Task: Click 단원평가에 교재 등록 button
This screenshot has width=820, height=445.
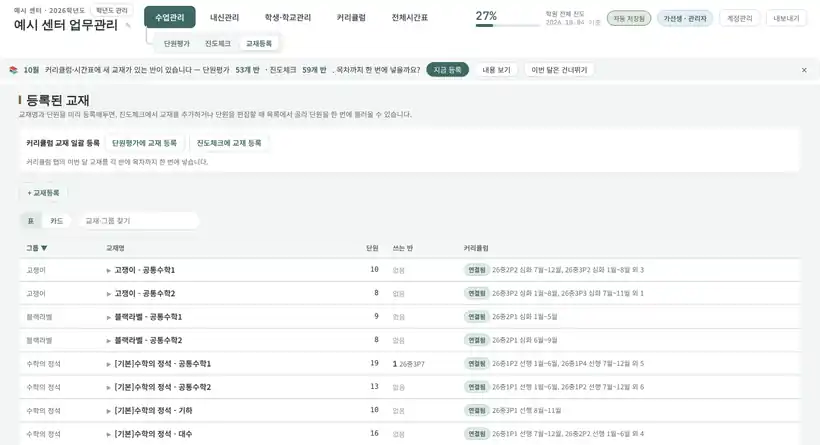Action: tap(144, 143)
